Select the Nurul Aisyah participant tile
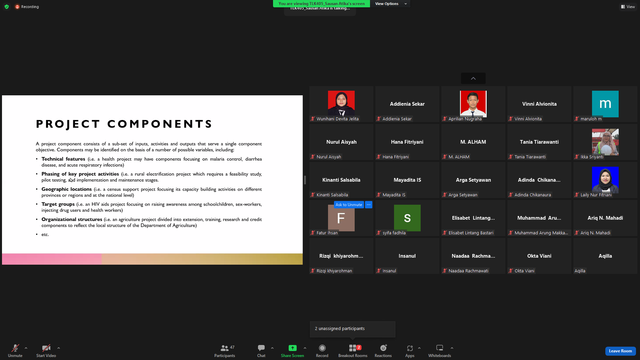 [341, 142]
